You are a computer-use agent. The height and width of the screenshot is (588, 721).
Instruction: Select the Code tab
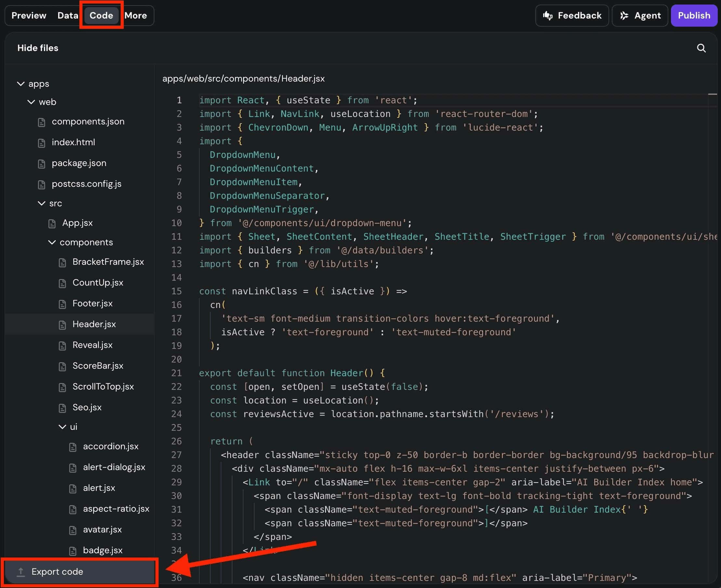click(101, 16)
